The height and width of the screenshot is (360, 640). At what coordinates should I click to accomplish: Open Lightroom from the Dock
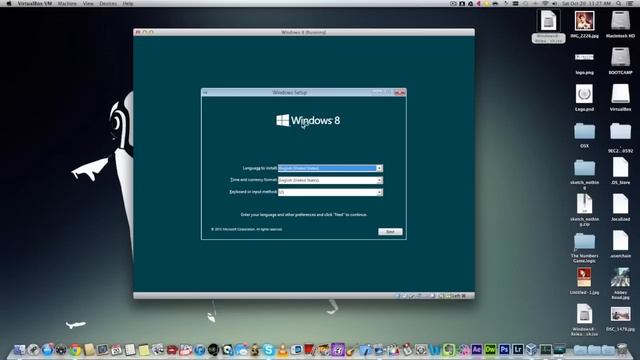[518, 349]
